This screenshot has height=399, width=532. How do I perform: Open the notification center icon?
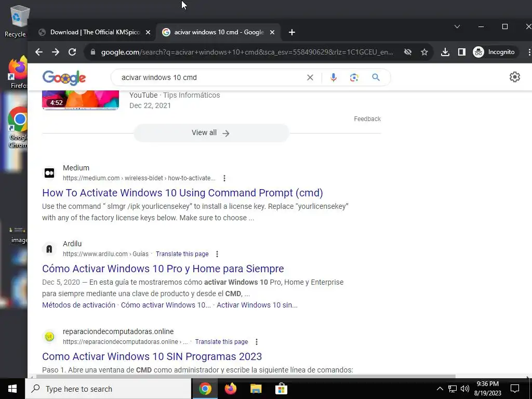click(x=515, y=389)
